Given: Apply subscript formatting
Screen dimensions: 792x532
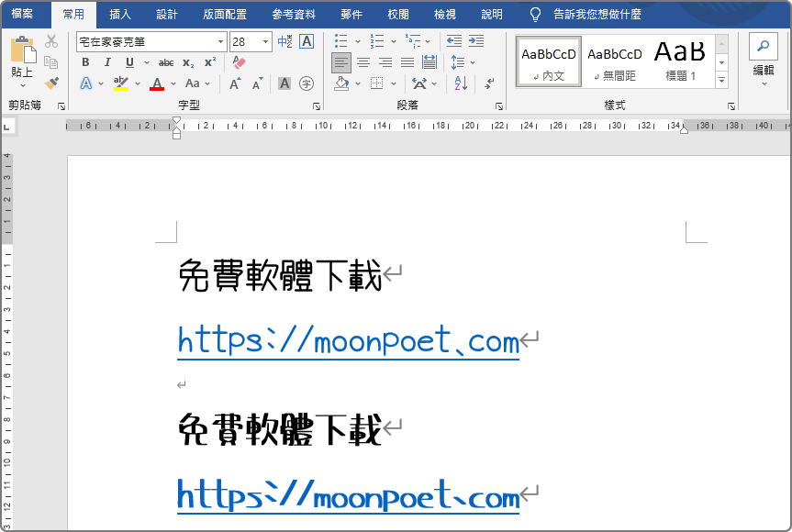Looking at the screenshot, I should tap(186, 62).
